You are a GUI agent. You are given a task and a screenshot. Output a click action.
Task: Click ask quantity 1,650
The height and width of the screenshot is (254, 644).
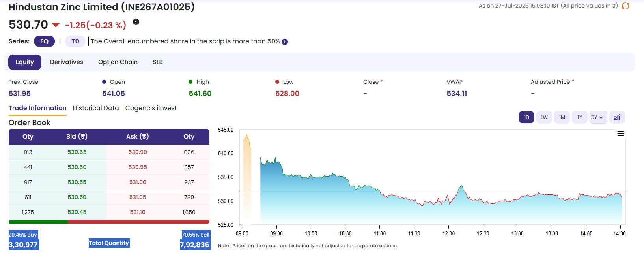click(189, 212)
